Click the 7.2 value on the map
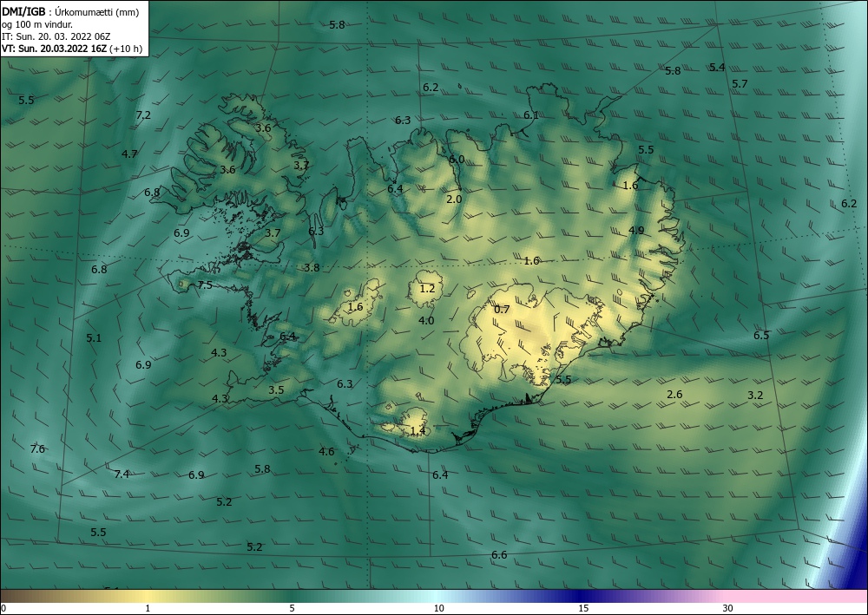The width and height of the screenshot is (868, 615). tap(143, 115)
